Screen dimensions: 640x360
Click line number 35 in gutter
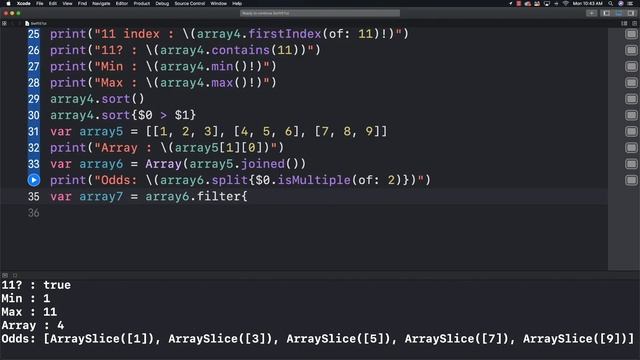(33, 196)
